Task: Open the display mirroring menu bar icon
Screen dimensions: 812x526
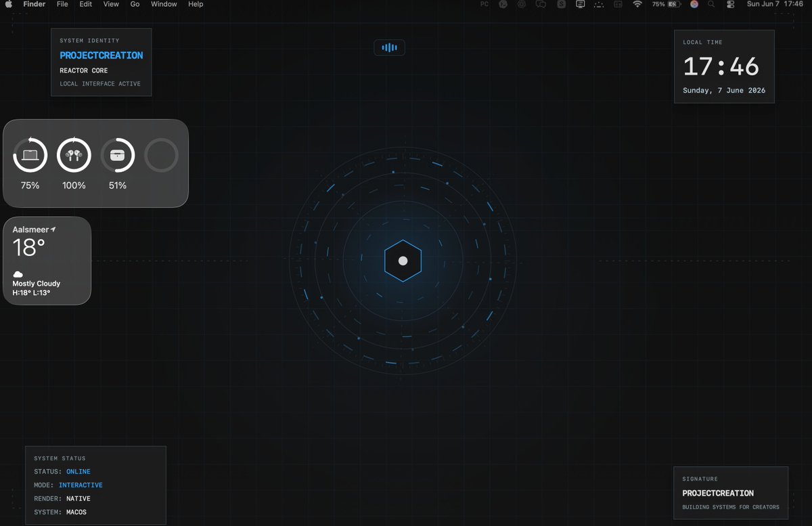Action: [x=580, y=4]
